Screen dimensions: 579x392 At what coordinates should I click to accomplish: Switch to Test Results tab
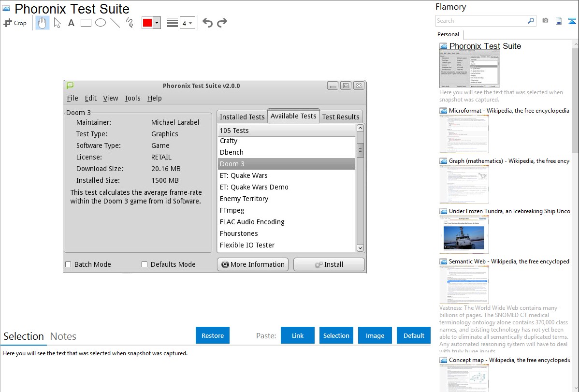point(340,117)
